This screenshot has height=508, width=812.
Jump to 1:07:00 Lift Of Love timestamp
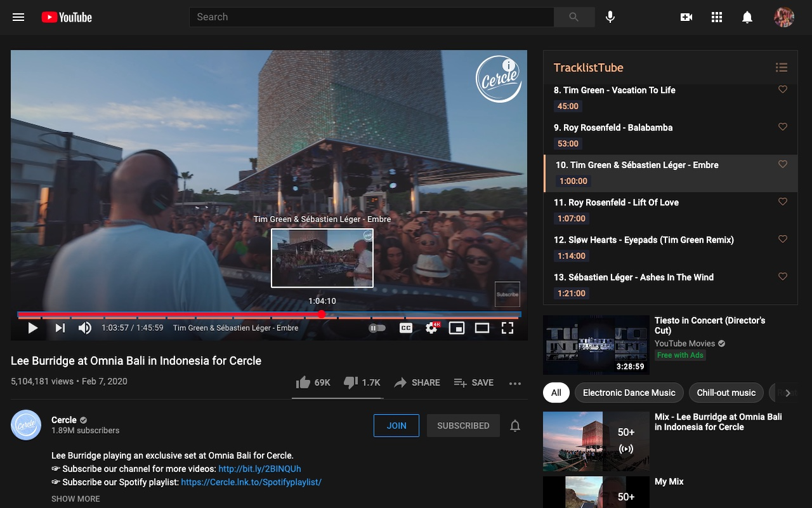pyautogui.click(x=572, y=218)
